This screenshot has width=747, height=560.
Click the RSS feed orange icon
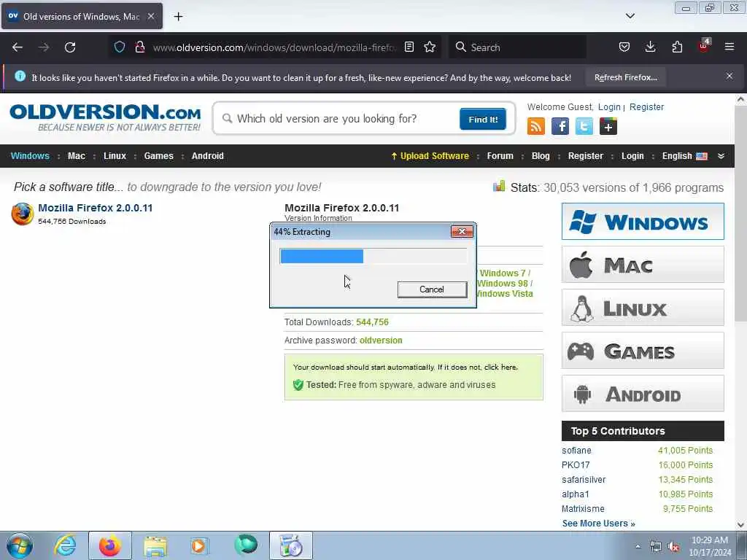coord(536,126)
